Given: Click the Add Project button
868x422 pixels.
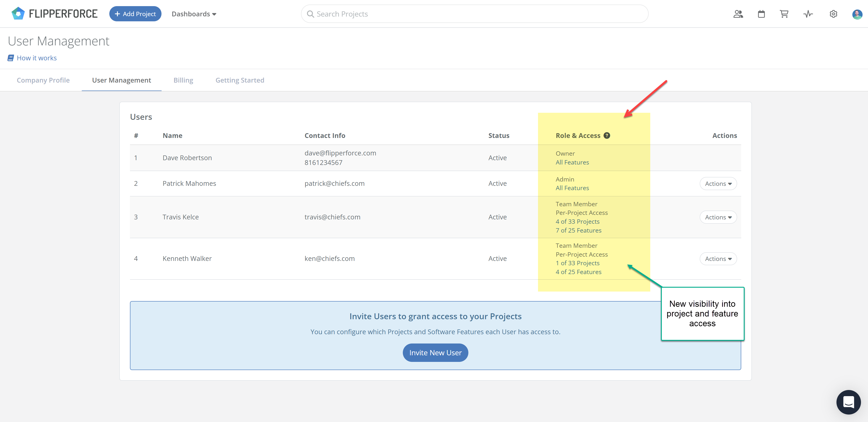Looking at the screenshot, I should (x=135, y=14).
